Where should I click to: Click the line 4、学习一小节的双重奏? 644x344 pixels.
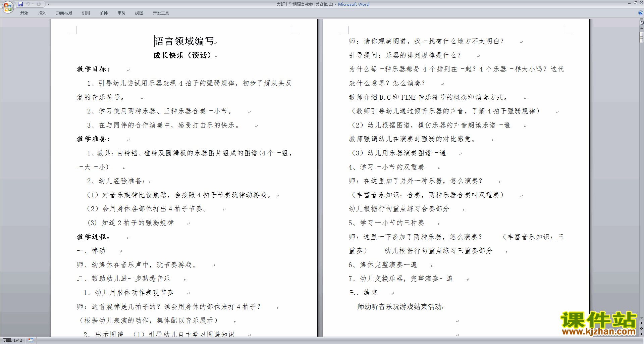386,167
